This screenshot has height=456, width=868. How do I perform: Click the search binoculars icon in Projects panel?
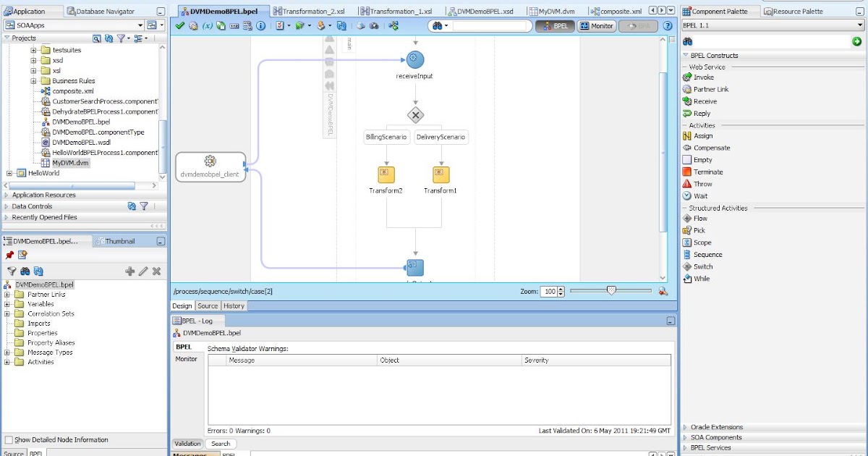[96, 38]
